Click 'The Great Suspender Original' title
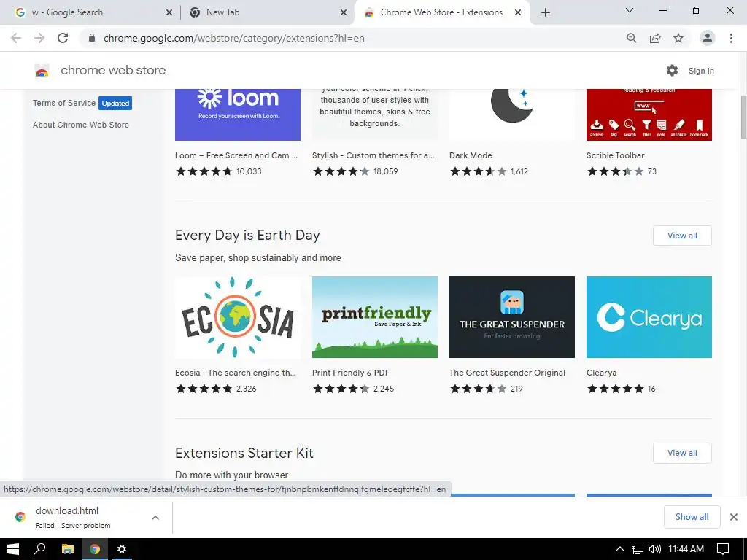 (x=508, y=373)
